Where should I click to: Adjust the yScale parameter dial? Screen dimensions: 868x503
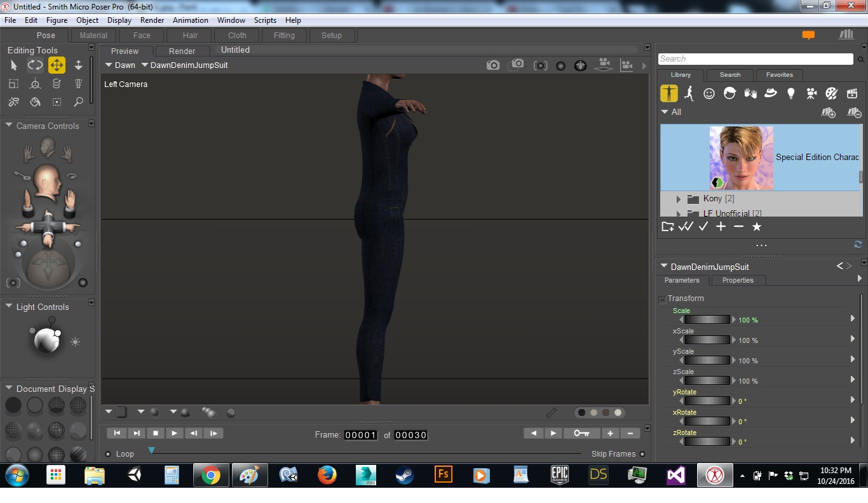[707, 361]
